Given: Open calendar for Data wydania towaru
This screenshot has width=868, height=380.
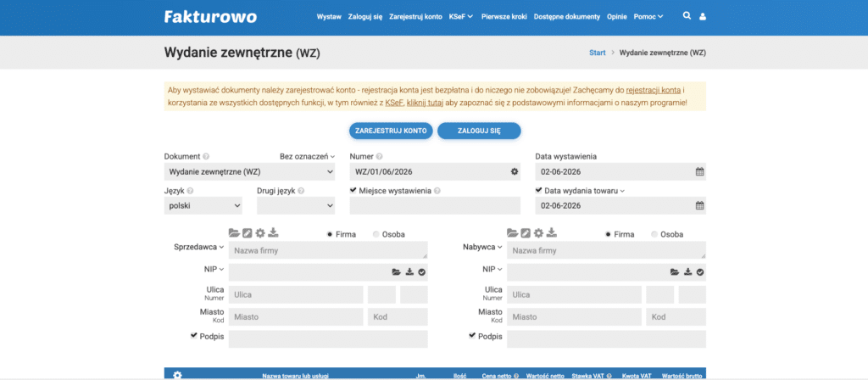Looking at the screenshot, I should click(x=699, y=205).
